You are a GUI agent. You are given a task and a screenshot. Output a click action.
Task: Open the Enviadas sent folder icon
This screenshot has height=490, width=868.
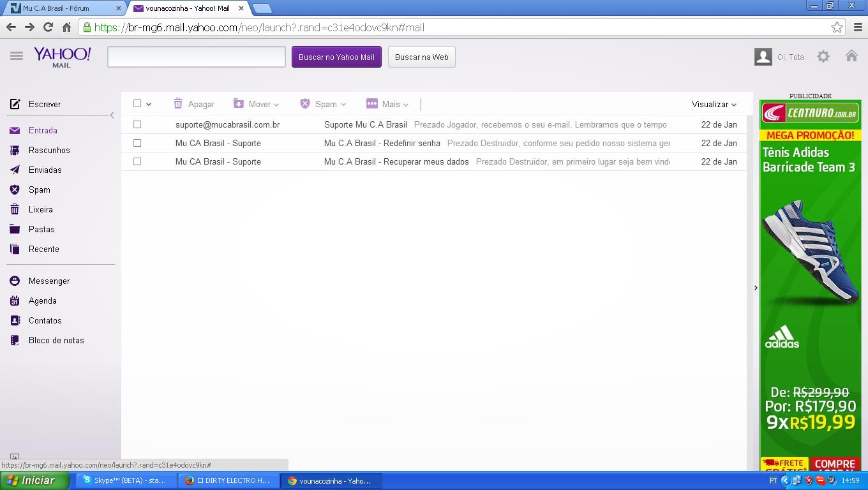pyautogui.click(x=15, y=170)
